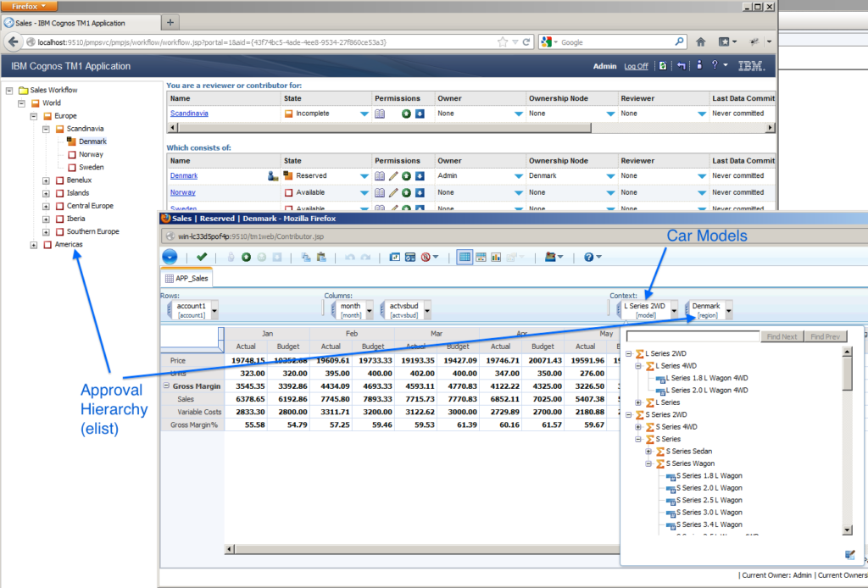Click the user session icon in the application header
Screen dimensions: 868x588
pyautogui.click(x=699, y=65)
